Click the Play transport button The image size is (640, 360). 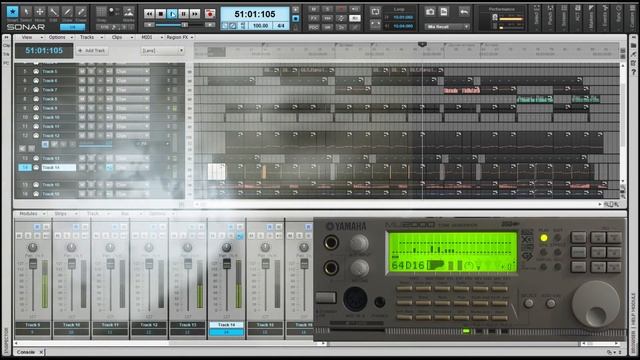tap(172, 14)
